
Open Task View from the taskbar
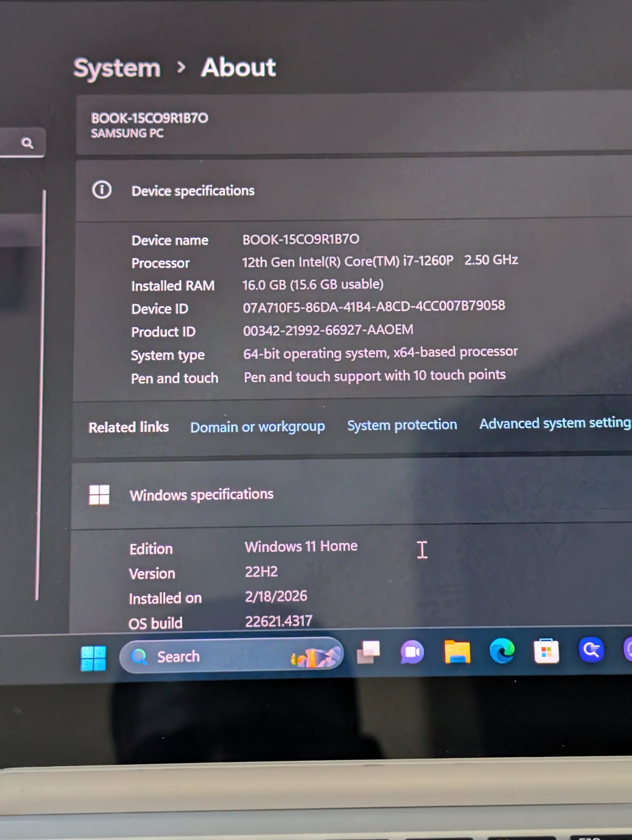click(368, 652)
